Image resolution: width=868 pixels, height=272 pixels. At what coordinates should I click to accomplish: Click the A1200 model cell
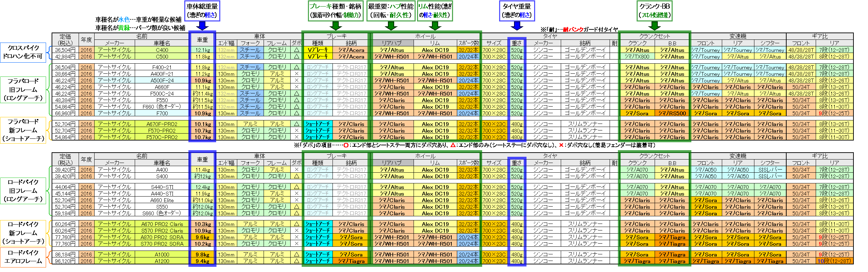tap(162, 261)
